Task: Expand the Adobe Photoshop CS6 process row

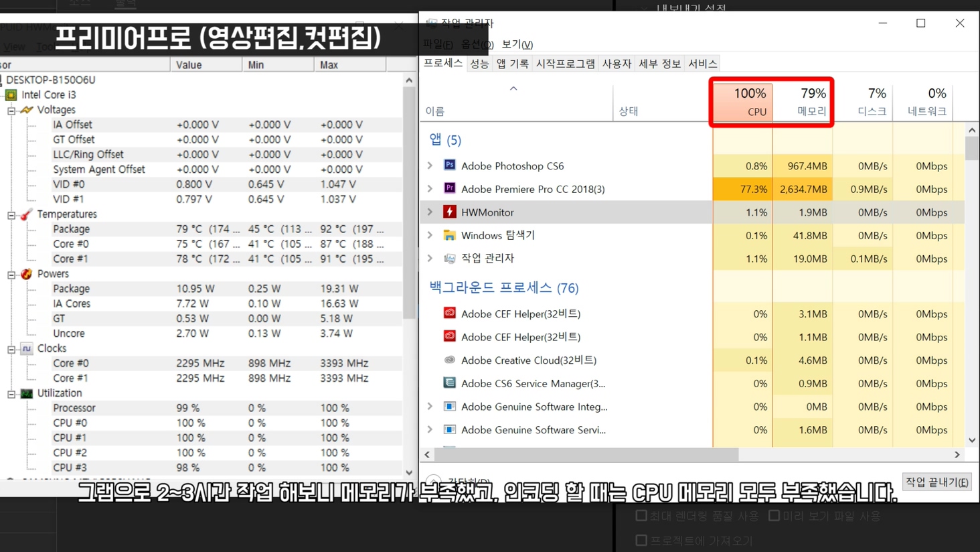Action: click(x=430, y=165)
